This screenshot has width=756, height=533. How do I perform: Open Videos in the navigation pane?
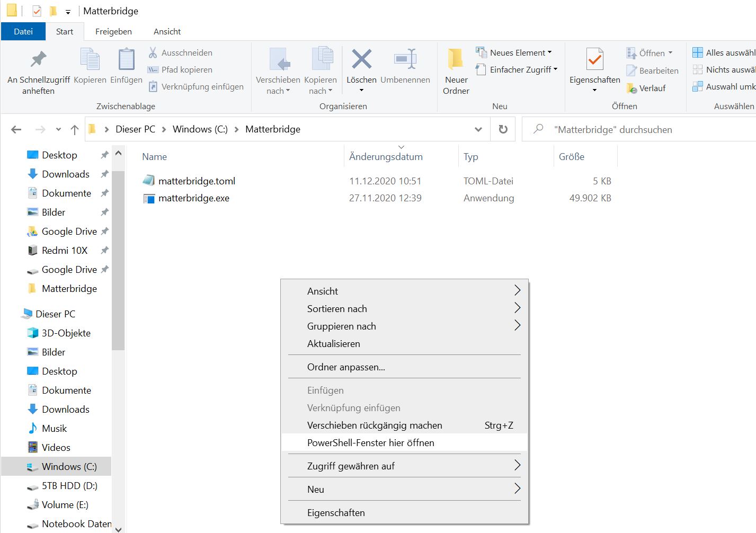pyautogui.click(x=56, y=447)
